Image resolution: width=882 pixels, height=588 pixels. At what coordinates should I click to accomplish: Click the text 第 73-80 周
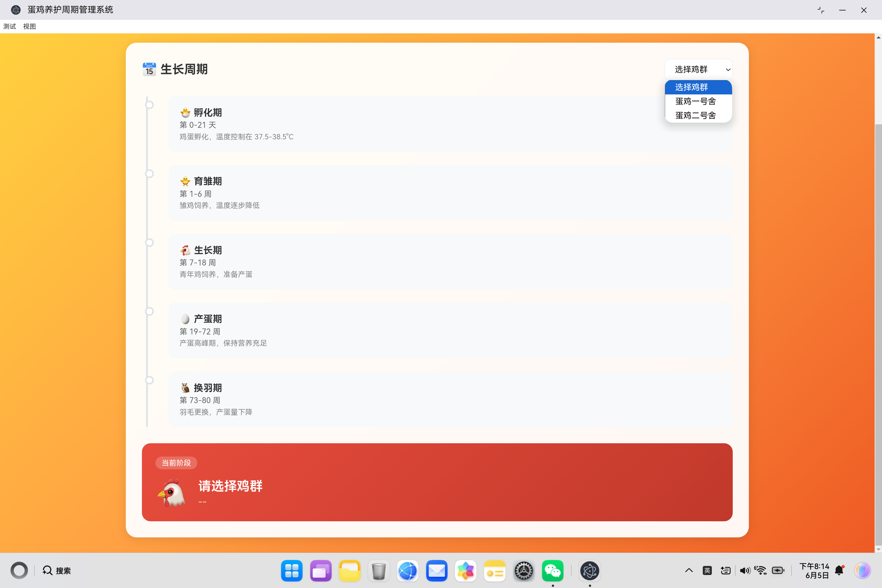(x=200, y=400)
